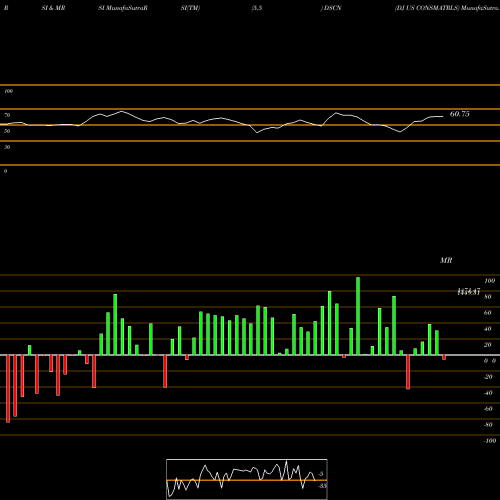Image resolution: width=500 pixels, height=500 pixels.
Task: Click the MR axis label 20
Action: (488, 345)
